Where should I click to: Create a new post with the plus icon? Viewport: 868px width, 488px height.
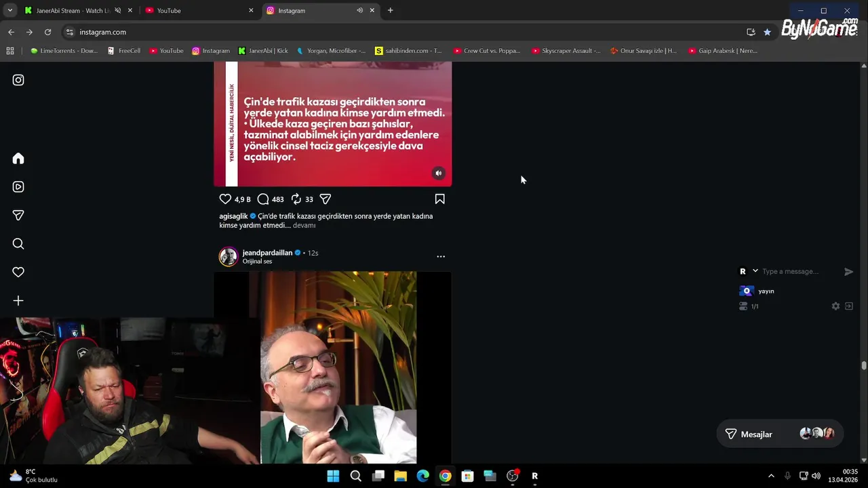pos(18,301)
